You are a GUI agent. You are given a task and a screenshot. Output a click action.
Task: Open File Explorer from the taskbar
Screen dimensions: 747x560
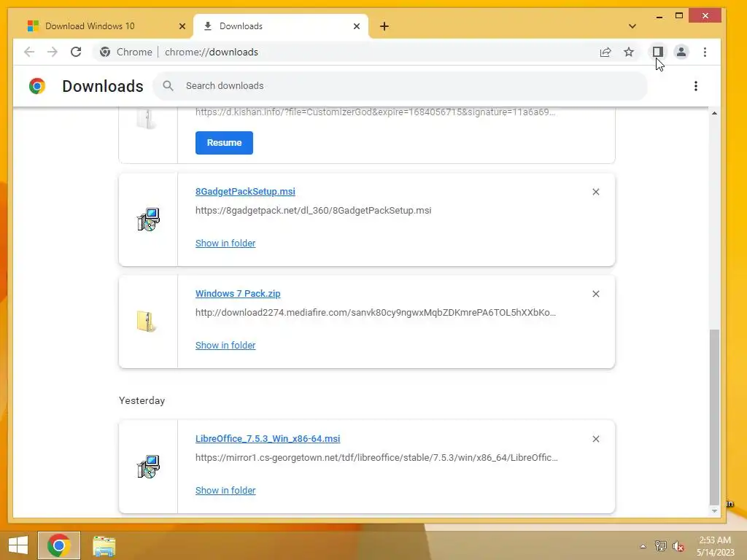pyautogui.click(x=104, y=546)
